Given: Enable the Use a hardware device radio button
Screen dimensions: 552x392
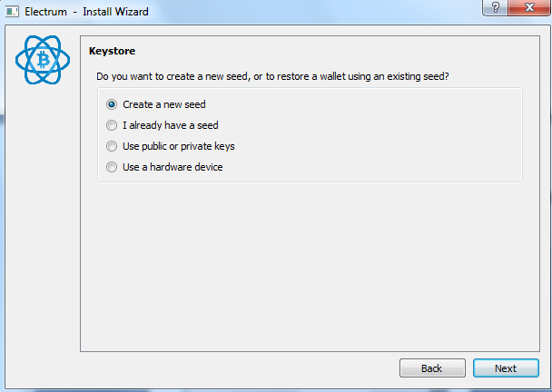Looking at the screenshot, I should click(x=112, y=167).
